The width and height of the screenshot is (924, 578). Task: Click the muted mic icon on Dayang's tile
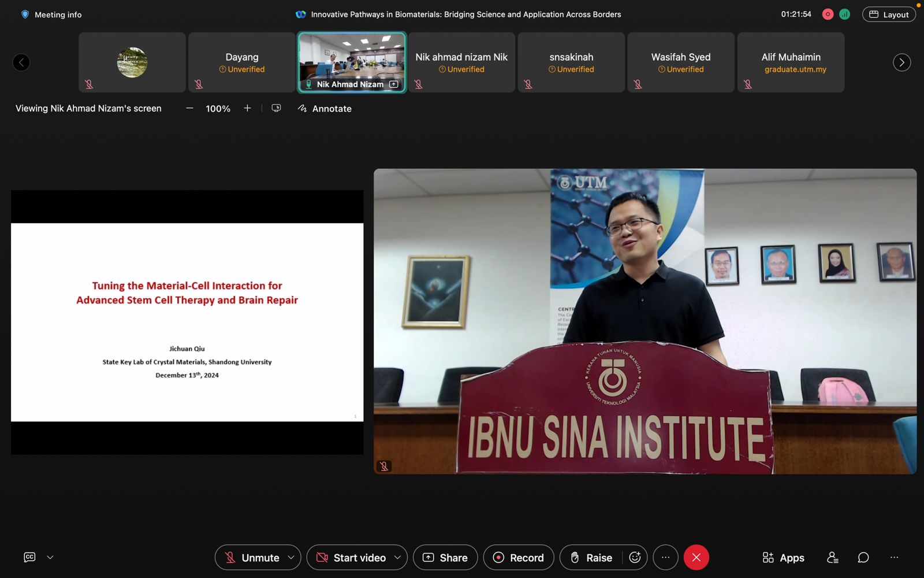coord(199,84)
